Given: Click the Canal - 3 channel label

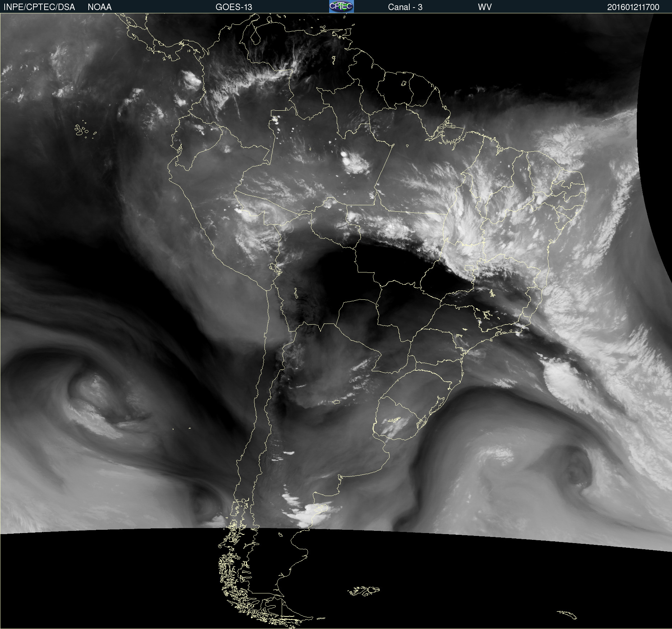Looking at the screenshot, I should tap(405, 7).
